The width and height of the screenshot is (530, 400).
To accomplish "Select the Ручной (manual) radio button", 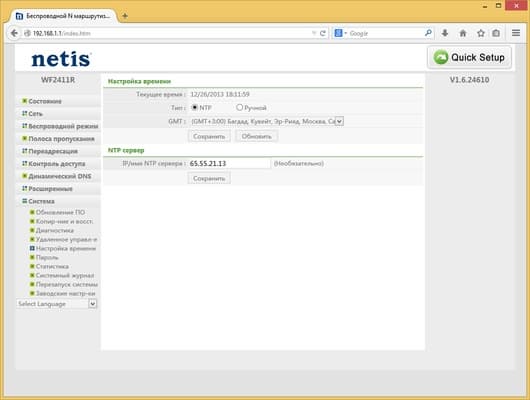I will click(x=239, y=108).
